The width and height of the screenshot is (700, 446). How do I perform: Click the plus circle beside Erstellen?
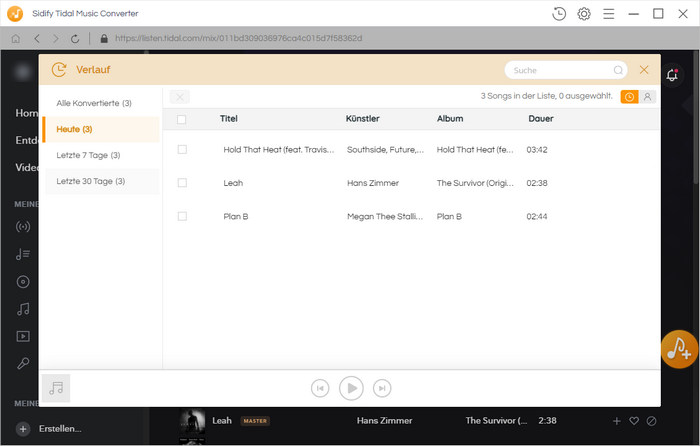pyautogui.click(x=23, y=429)
